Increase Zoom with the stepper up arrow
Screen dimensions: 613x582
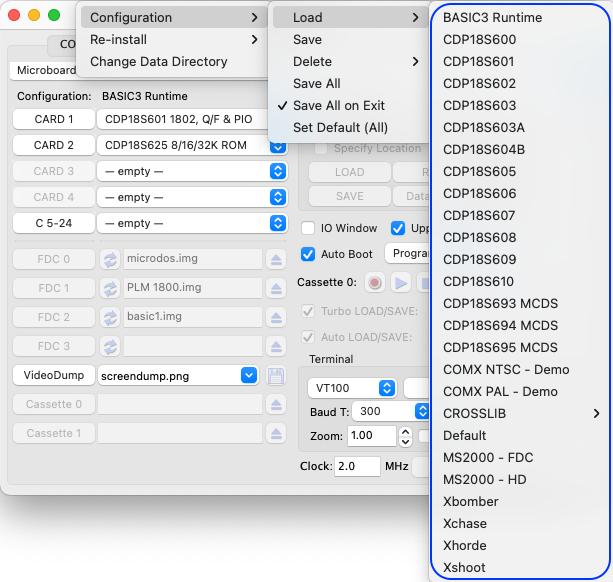pos(405,432)
